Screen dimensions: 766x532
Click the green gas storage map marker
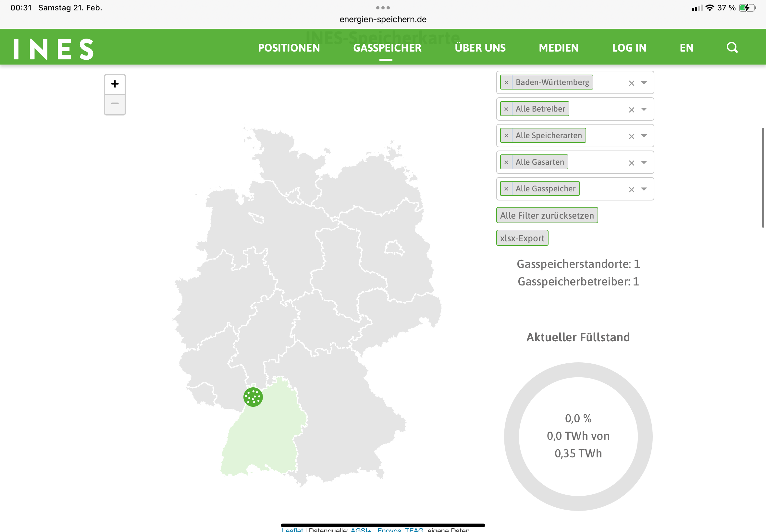click(x=253, y=397)
